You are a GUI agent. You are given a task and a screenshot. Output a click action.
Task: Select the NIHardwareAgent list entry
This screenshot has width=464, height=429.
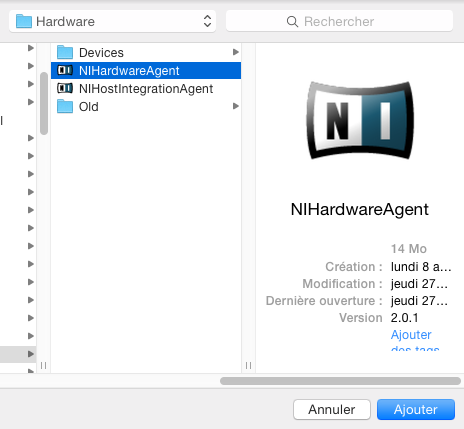[x=146, y=70]
